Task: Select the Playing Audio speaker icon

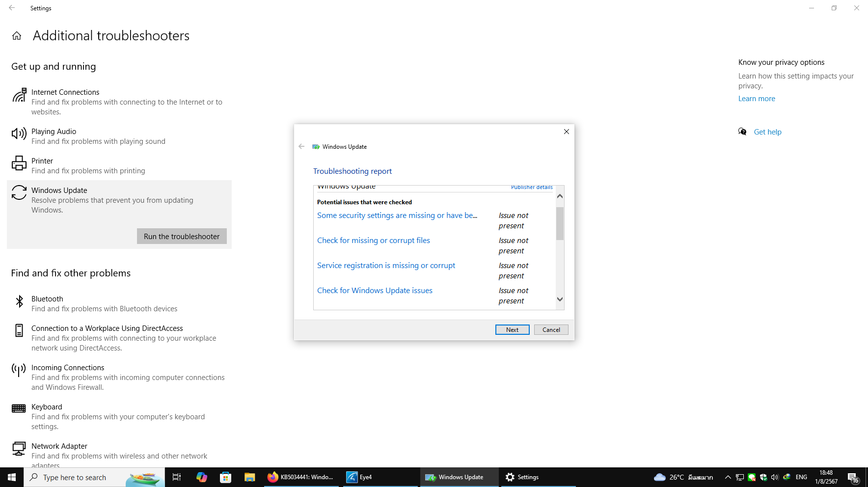Action: click(19, 134)
